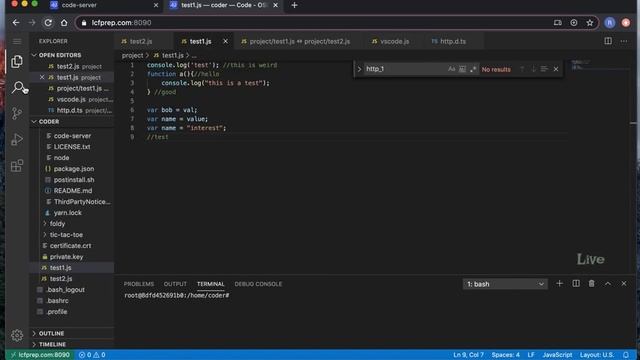Click the notifications bell in status bar
Image resolution: width=640 pixels, height=360 pixels.
[626, 355]
